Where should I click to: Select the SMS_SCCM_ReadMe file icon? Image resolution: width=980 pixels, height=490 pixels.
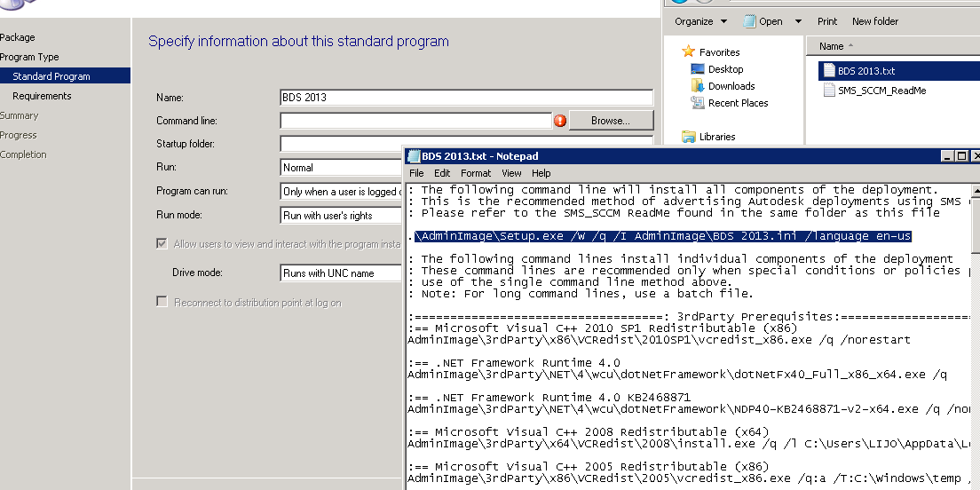tap(829, 90)
